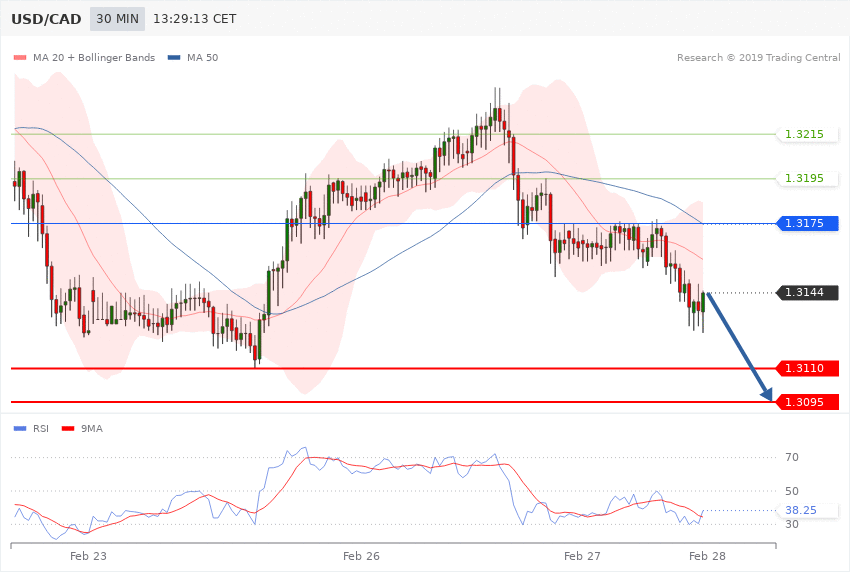This screenshot has width=850, height=576.
Task: Click the MA 20 + Bollinger Bands label
Action: click(x=94, y=57)
